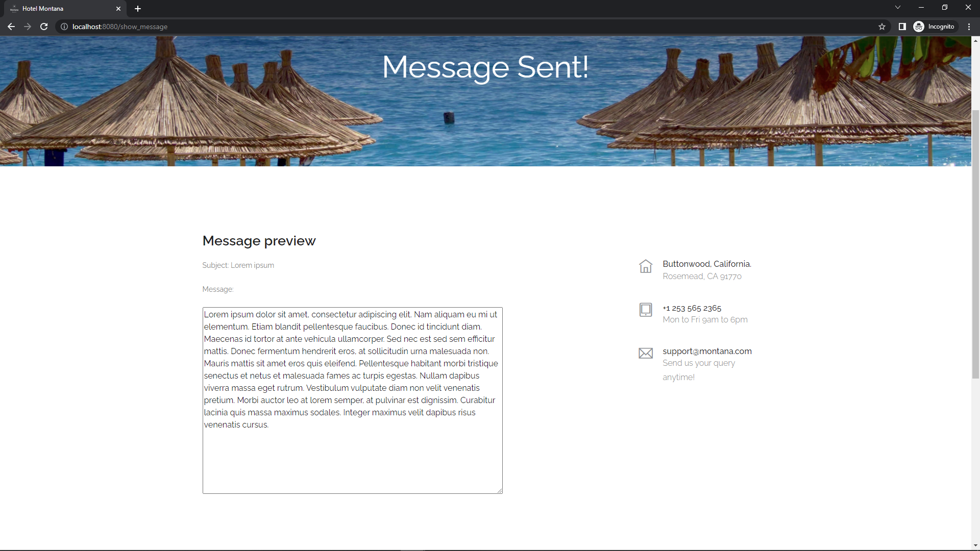The width and height of the screenshot is (980, 551).
Task: Bookmark this page with the star icon
Action: (882, 27)
